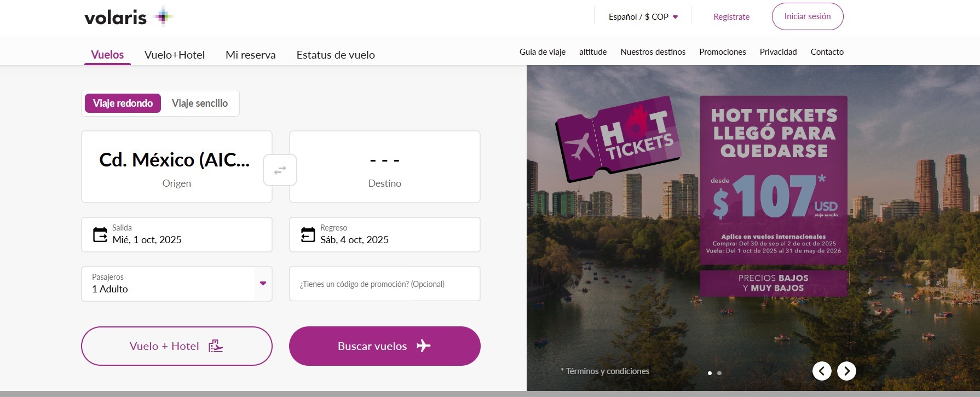Click the return calendar icon
This screenshot has height=397, width=980.
coord(308,235)
